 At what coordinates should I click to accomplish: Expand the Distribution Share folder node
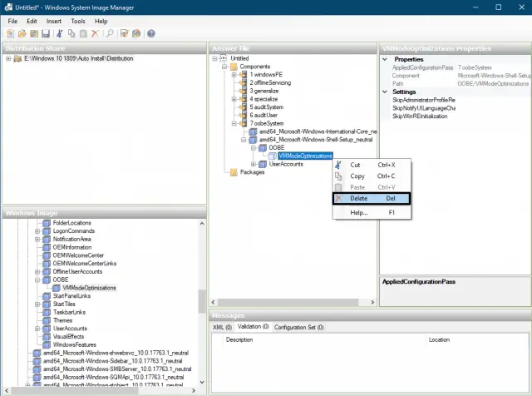click(x=8, y=59)
